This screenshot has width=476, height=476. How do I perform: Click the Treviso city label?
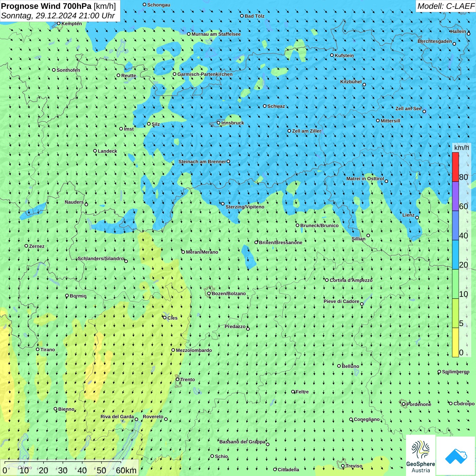(x=354, y=466)
